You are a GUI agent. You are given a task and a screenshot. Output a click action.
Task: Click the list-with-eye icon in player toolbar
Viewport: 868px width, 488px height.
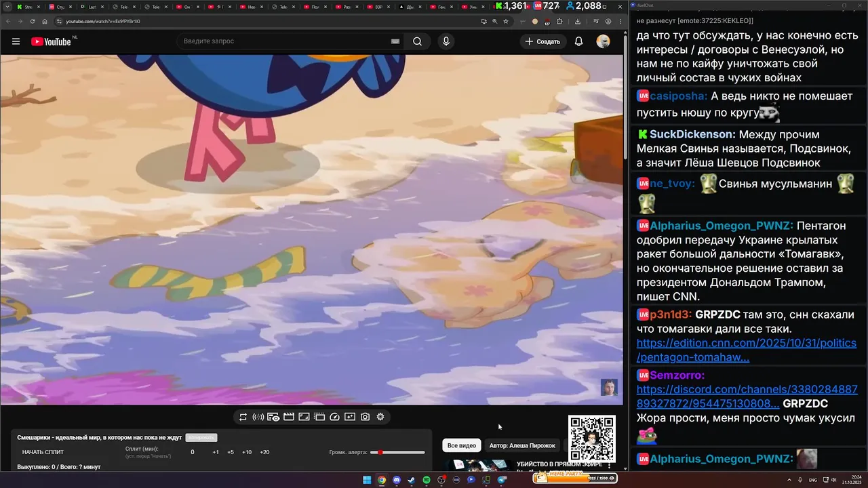[x=273, y=417]
